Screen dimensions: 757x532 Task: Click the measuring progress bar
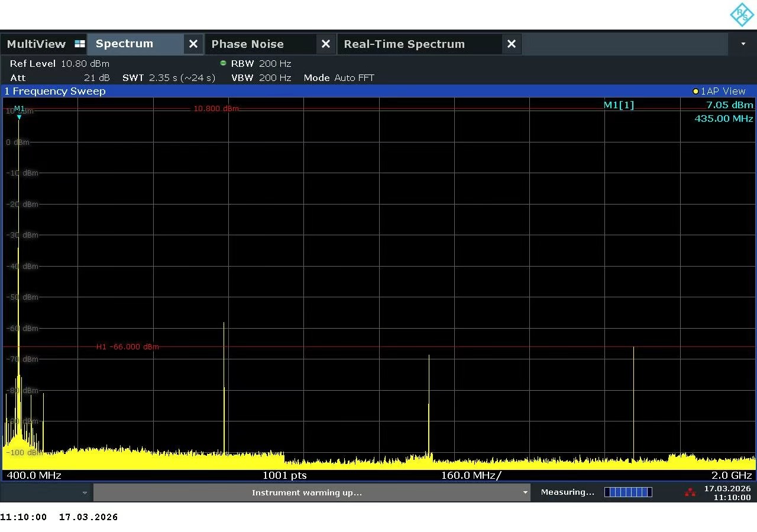tap(628, 492)
